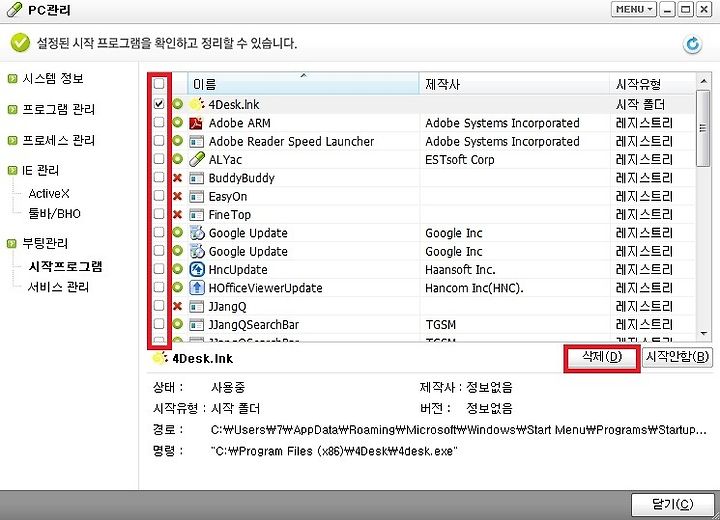Click the green status icon for ALYac

(177, 159)
